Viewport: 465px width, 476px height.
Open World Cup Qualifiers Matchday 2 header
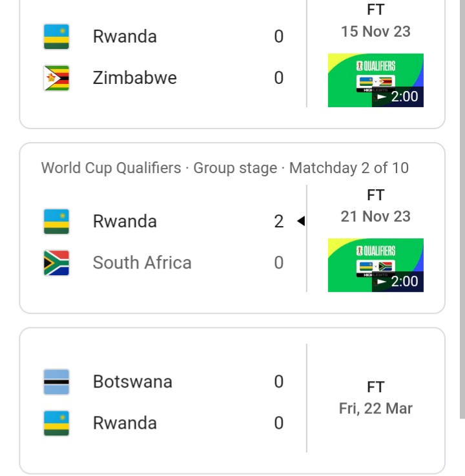[225, 168]
